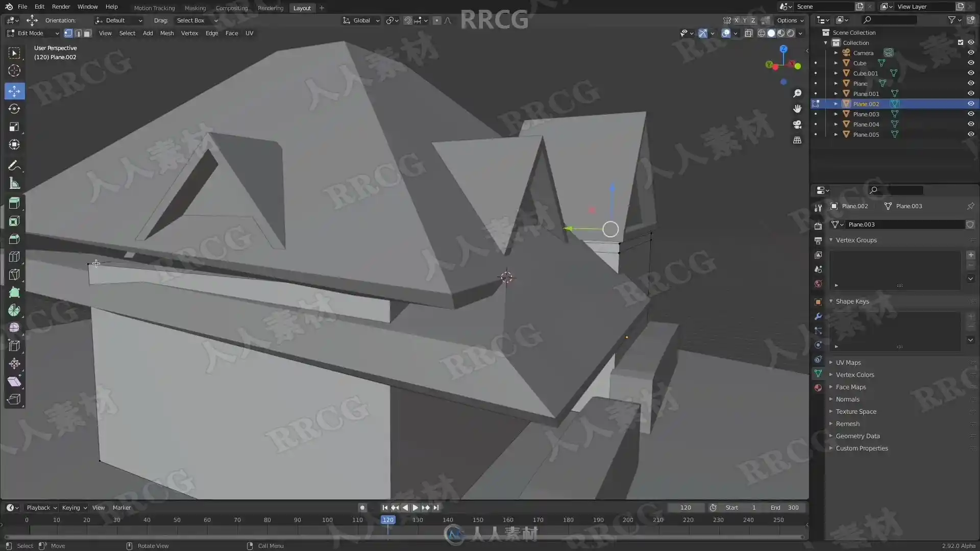Open the Modifier properties wrench tab
The height and width of the screenshot is (551, 980).
pos(818,316)
